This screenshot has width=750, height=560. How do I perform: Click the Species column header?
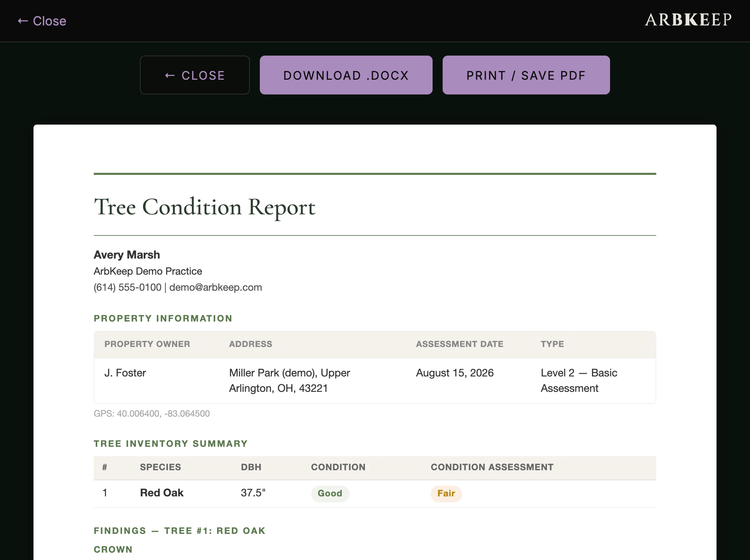(160, 467)
